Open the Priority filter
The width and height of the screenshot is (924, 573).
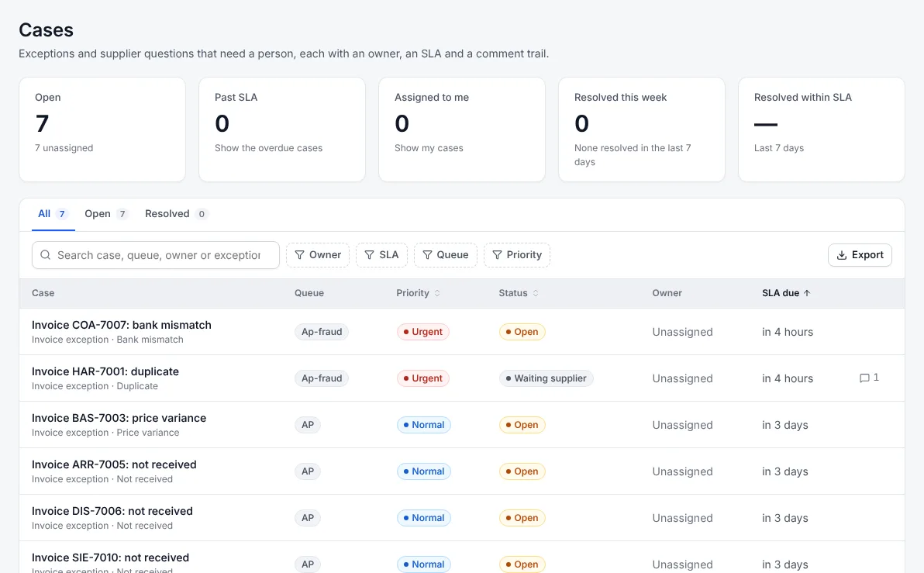(517, 255)
